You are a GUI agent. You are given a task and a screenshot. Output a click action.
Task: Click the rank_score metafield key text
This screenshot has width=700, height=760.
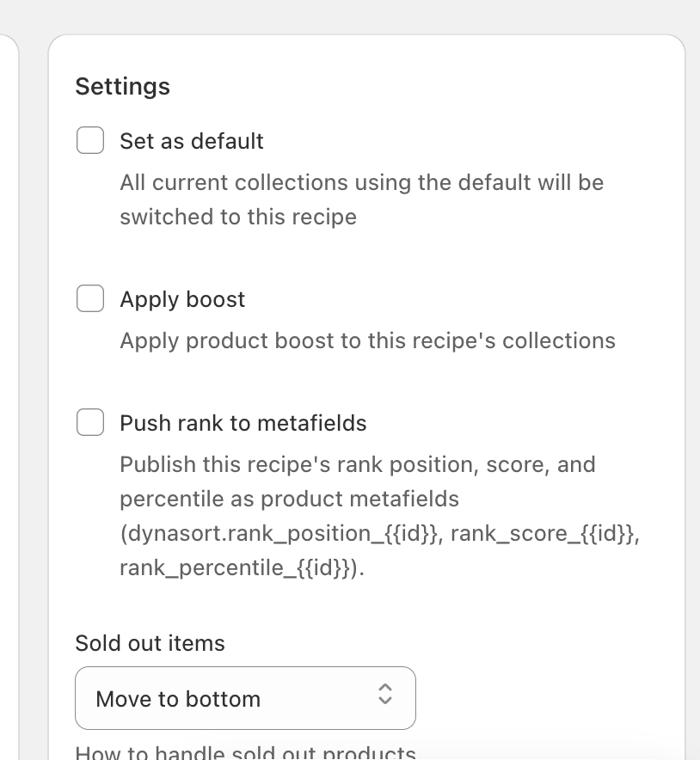[544, 533]
